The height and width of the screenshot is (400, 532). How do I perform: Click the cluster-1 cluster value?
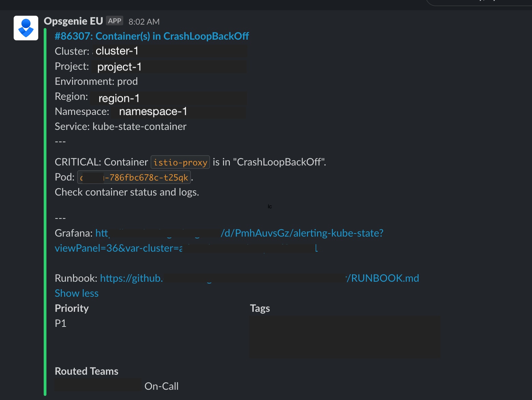pyautogui.click(x=117, y=51)
